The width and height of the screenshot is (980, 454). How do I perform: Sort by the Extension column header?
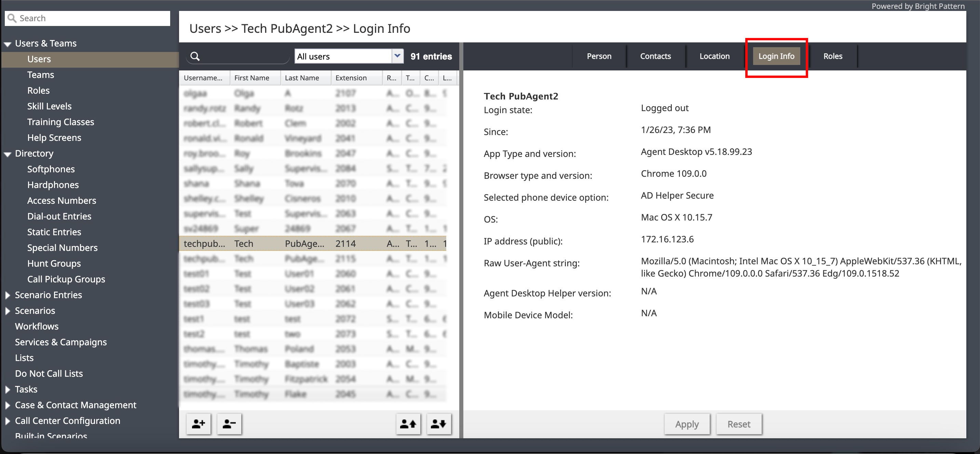click(356, 78)
